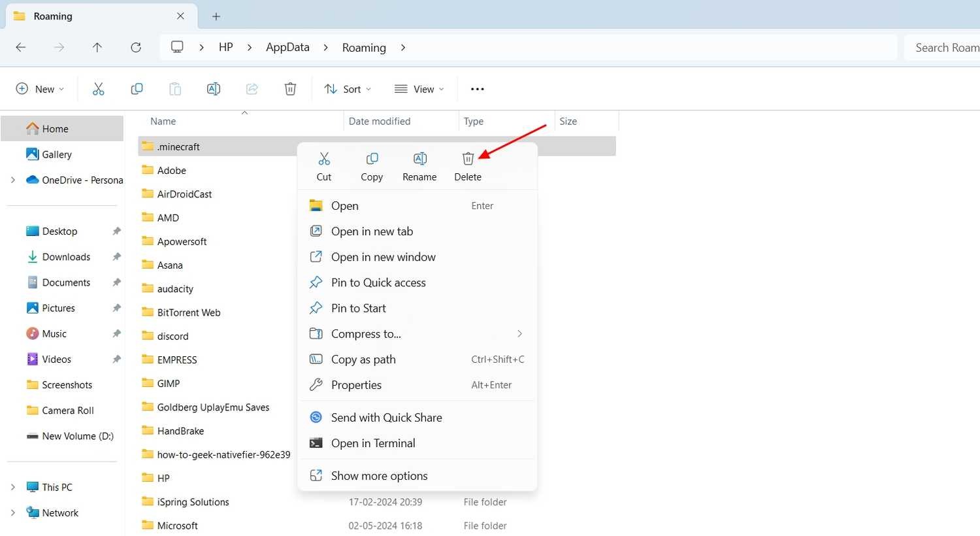This screenshot has width=980, height=536.
Task: Open the New dropdown menu
Action: (40, 89)
